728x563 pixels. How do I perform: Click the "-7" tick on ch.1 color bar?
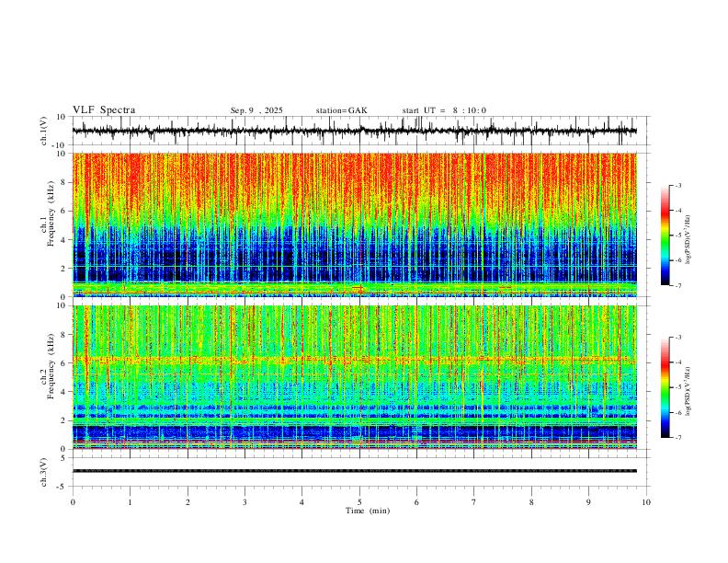[x=677, y=285]
